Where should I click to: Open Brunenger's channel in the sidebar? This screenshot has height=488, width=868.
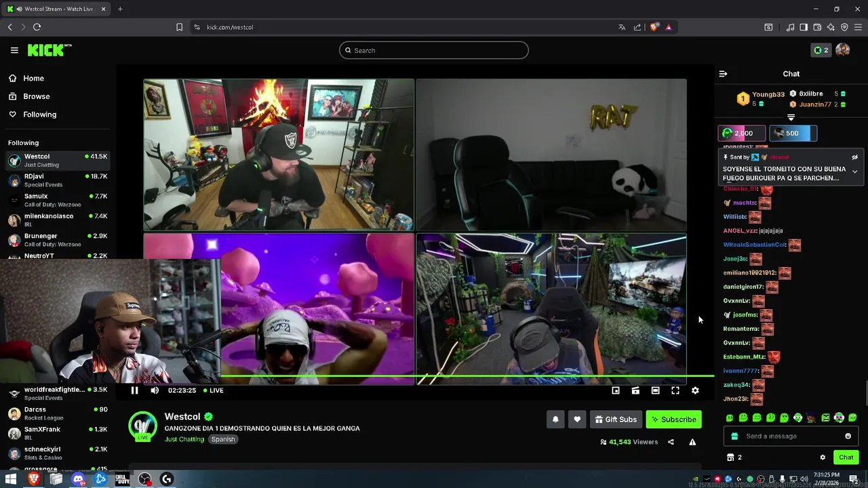pos(58,240)
